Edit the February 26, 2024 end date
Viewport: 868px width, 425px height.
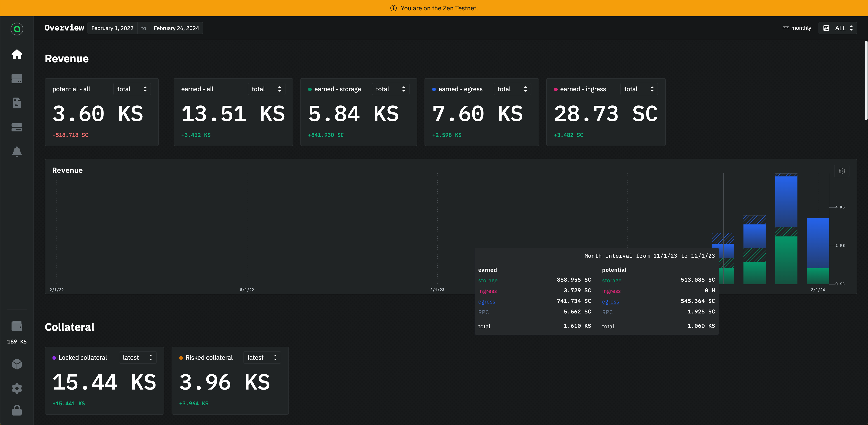click(x=176, y=28)
